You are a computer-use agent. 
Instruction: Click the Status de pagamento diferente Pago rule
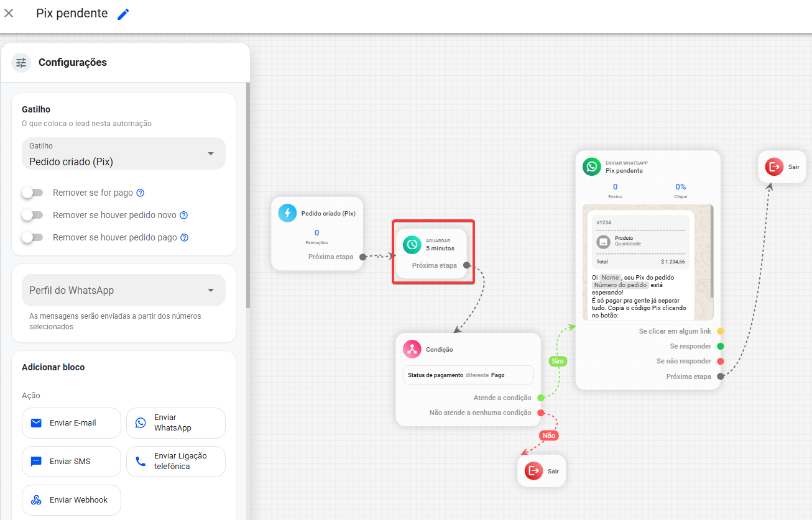[468, 375]
